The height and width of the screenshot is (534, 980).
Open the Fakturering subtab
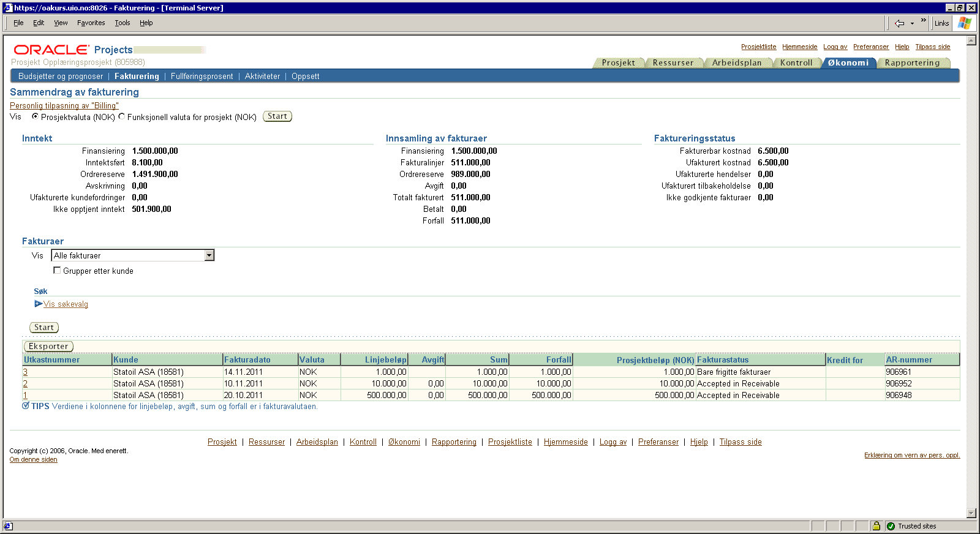(137, 76)
